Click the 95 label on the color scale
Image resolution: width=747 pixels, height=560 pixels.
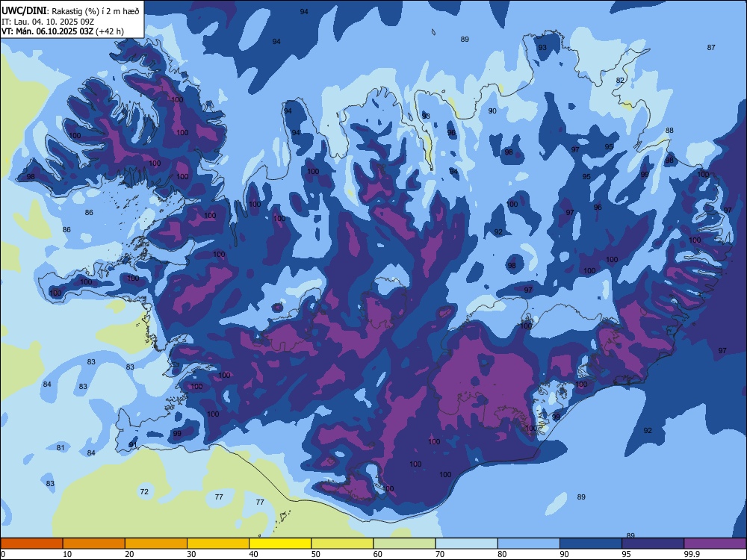point(627,554)
